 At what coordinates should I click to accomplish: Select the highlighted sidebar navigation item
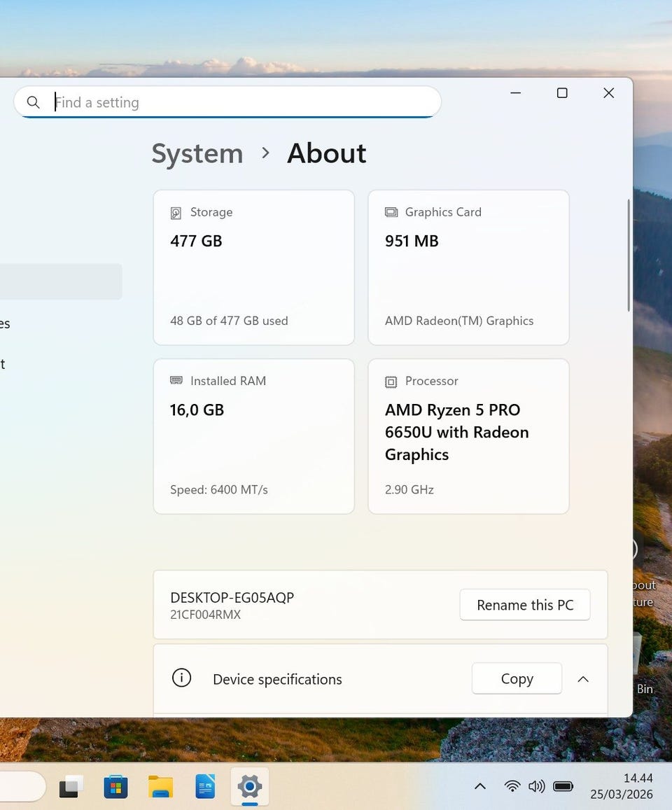[x=61, y=281]
